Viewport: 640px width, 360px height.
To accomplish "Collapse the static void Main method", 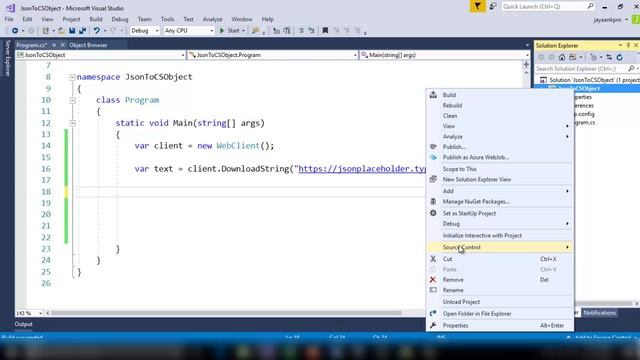I will tap(72, 123).
